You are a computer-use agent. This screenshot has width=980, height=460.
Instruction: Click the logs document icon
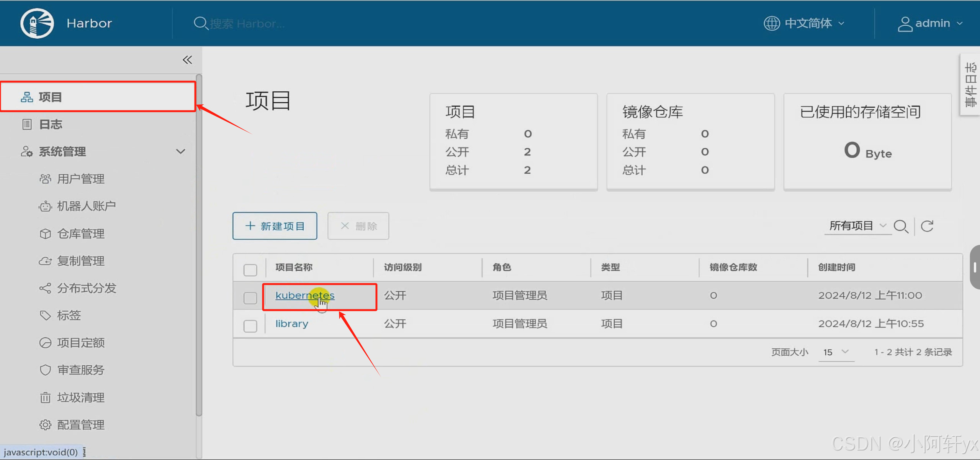coord(27,124)
